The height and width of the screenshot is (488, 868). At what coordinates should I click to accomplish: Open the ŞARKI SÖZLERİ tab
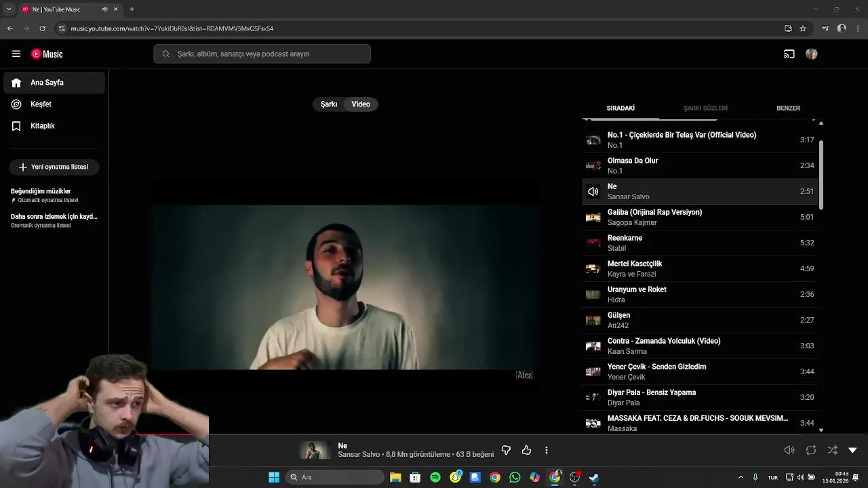(x=705, y=108)
